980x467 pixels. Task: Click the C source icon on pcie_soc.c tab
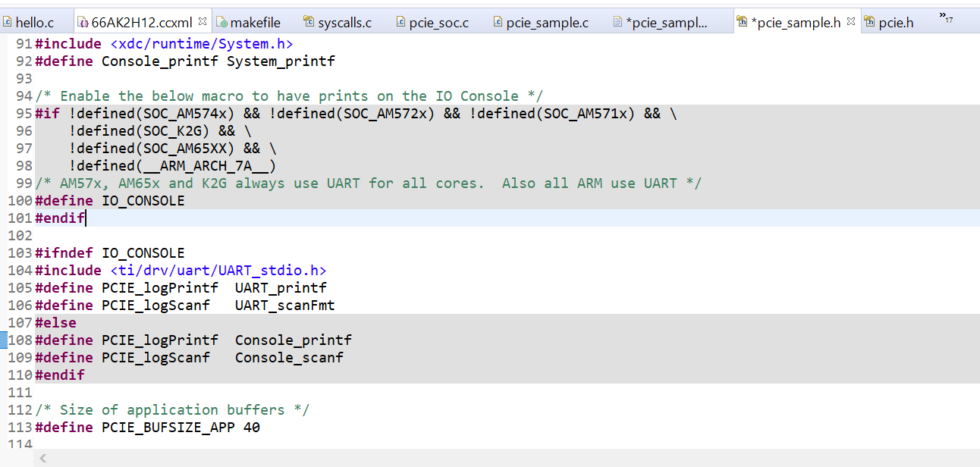coord(401,22)
